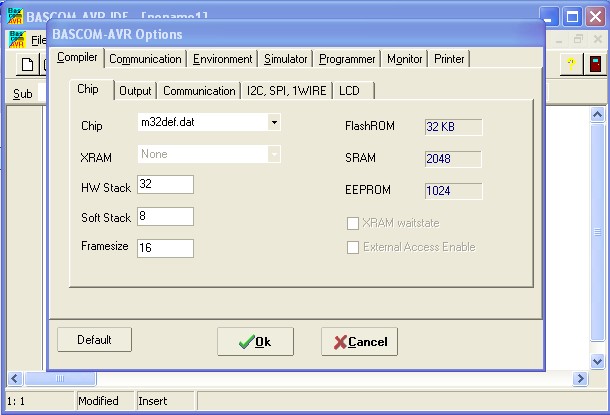This screenshot has height=415, width=610.
Task: Click the BASCOM-AVR title bar application icon
Action: [15, 16]
